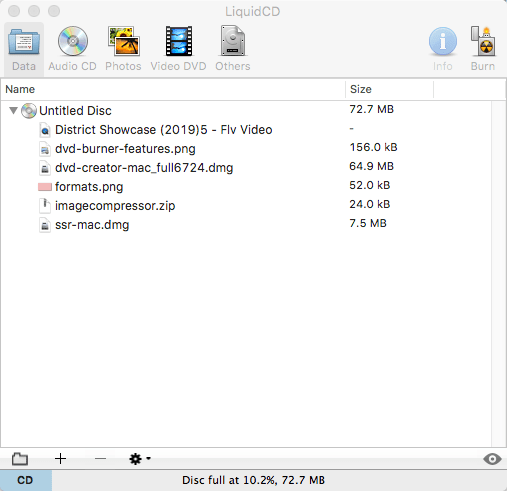Sort by the Name column header

[x=173, y=89]
